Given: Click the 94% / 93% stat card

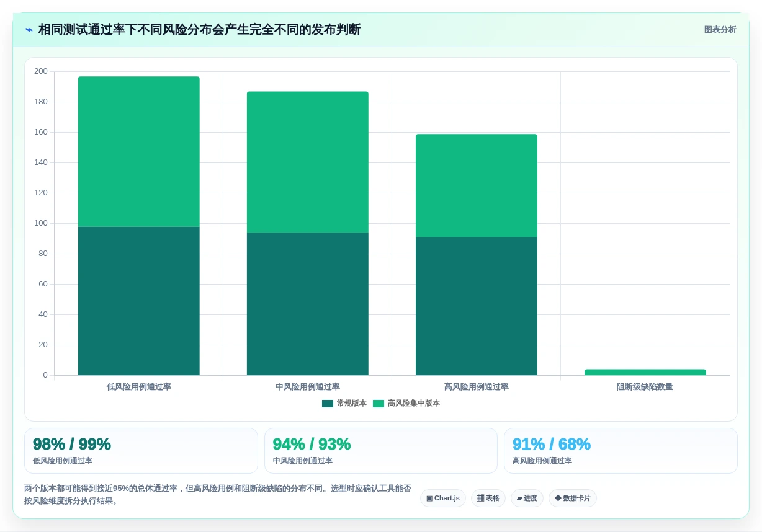Looking at the screenshot, I should (381, 451).
